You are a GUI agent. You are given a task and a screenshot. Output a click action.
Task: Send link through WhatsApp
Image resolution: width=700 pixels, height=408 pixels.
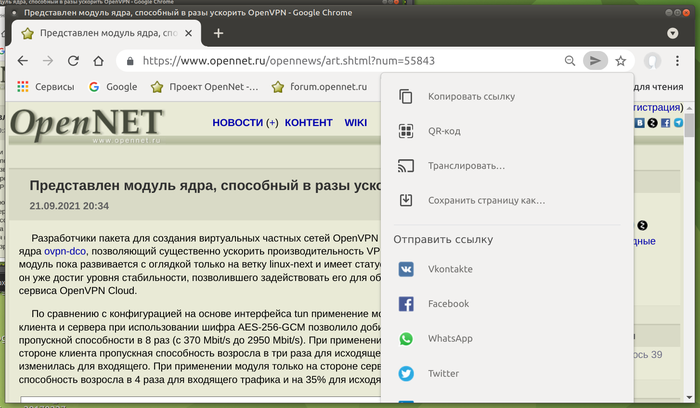tap(449, 339)
